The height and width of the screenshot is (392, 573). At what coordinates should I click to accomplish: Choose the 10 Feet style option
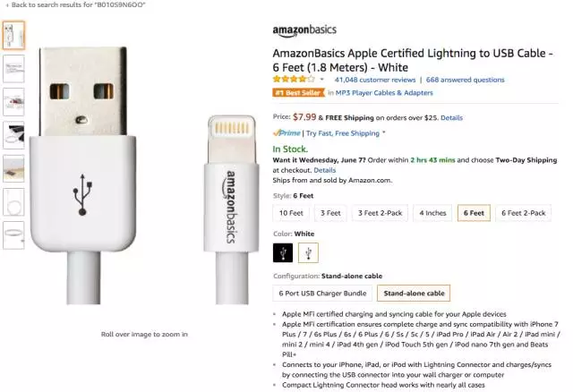tap(291, 213)
